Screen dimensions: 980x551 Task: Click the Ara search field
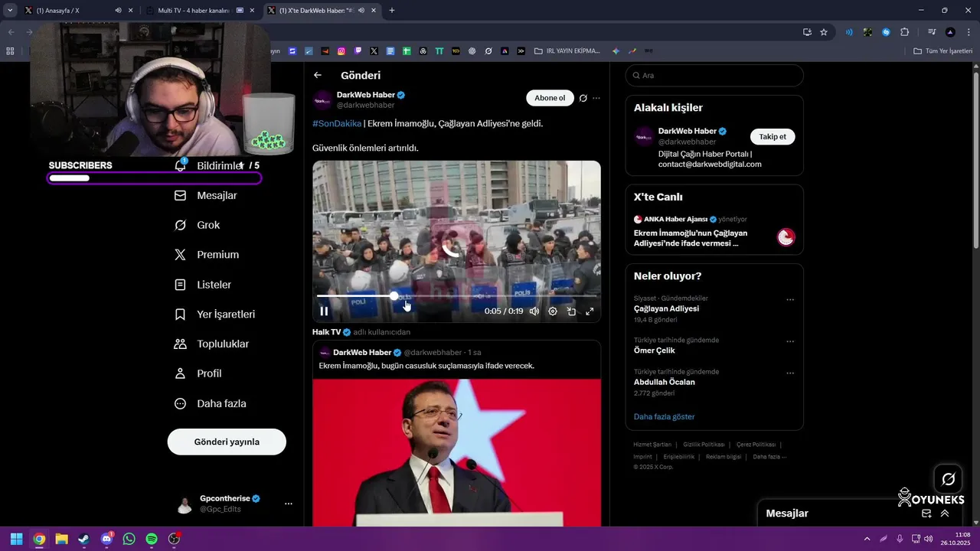point(714,75)
